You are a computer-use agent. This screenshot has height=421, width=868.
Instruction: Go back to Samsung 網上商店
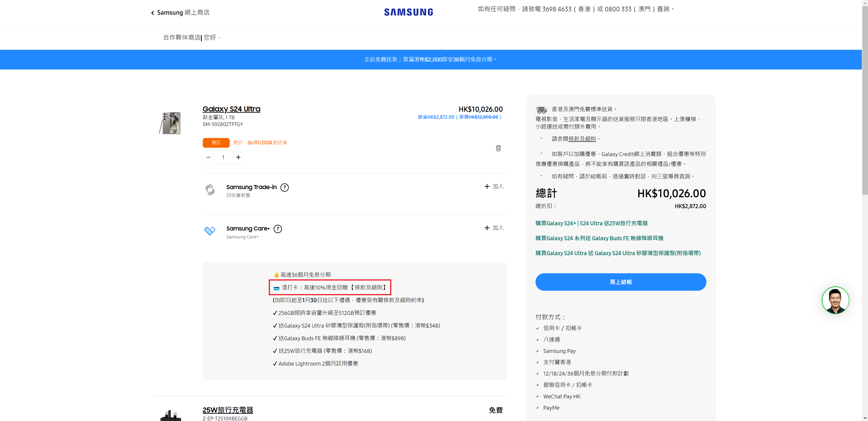(x=180, y=12)
